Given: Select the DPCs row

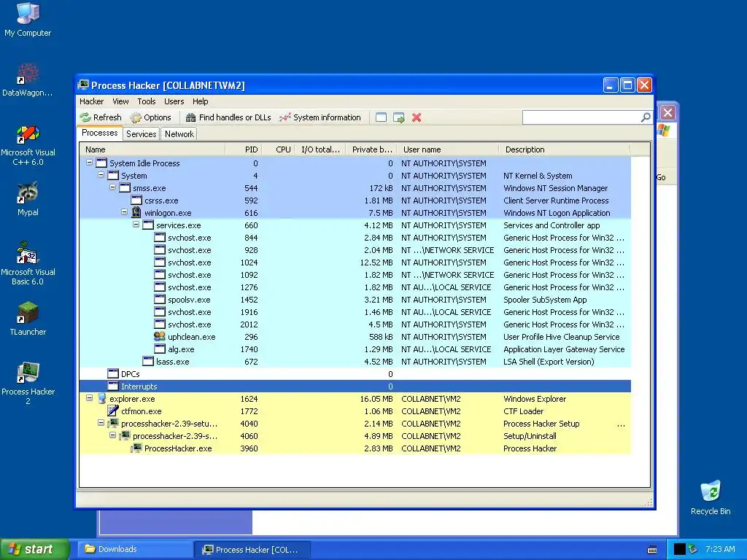Looking at the screenshot, I should point(355,374).
